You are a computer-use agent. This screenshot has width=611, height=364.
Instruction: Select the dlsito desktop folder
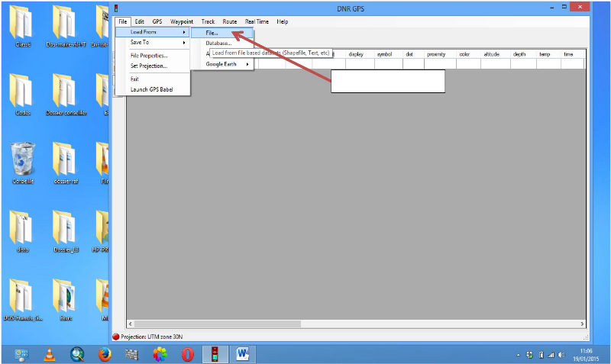click(x=23, y=232)
